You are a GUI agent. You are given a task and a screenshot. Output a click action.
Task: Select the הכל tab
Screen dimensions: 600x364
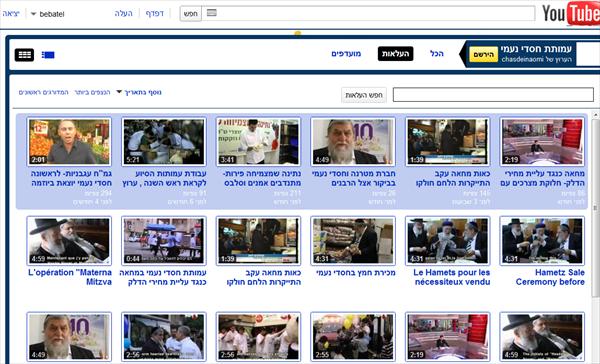(x=437, y=54)
